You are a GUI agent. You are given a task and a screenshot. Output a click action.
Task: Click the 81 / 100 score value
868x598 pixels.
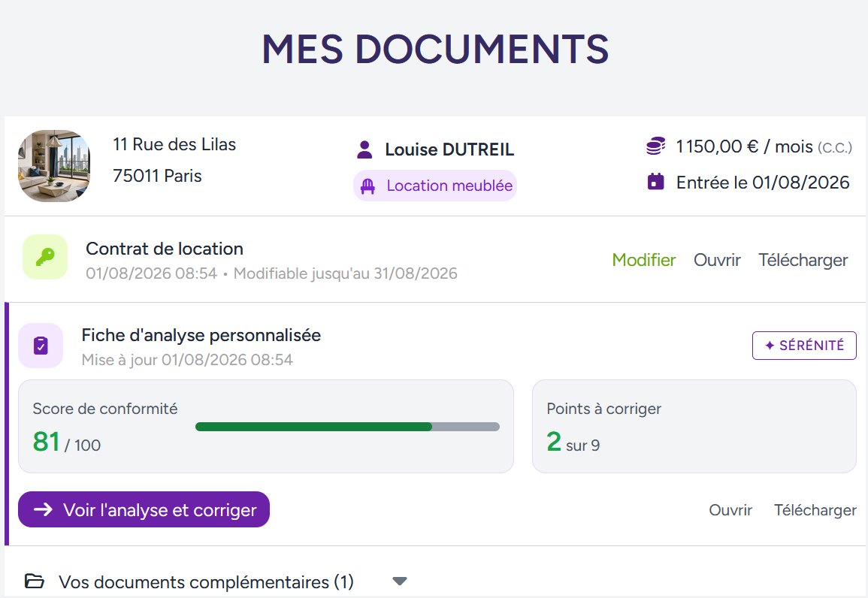67,442
